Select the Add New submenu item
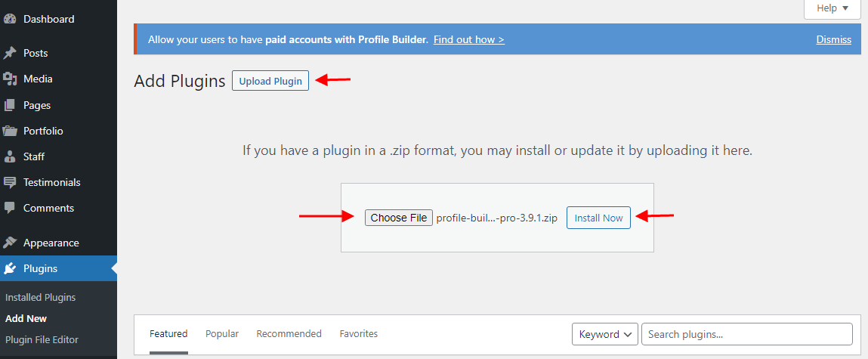 (26, 318)
